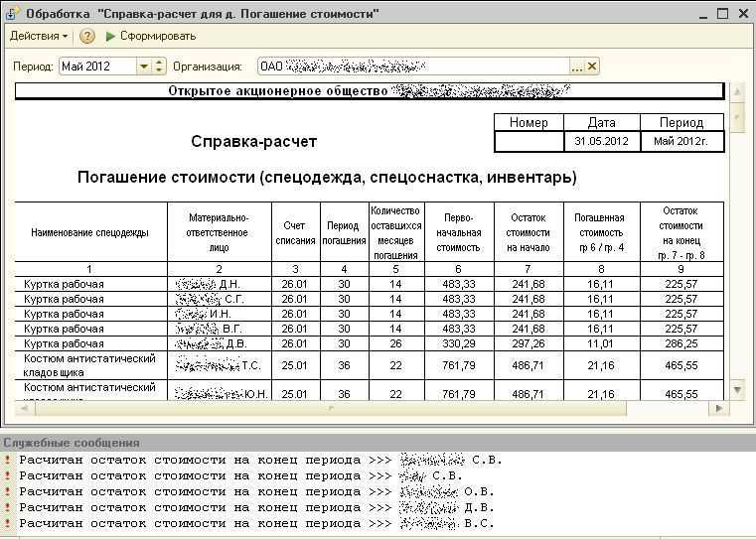Click the help question mark icon

pyautogui.click(x=87, y=36)
